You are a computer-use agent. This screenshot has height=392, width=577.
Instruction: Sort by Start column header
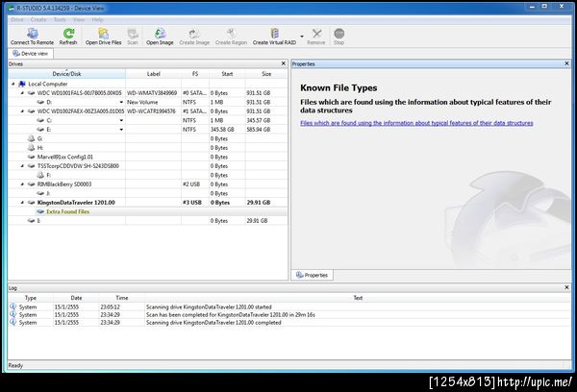[227, 74]
